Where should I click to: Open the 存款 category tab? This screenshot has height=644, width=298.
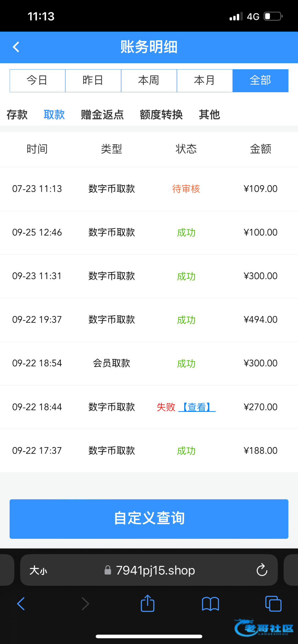pyautogui.click(x=17, y=115)
